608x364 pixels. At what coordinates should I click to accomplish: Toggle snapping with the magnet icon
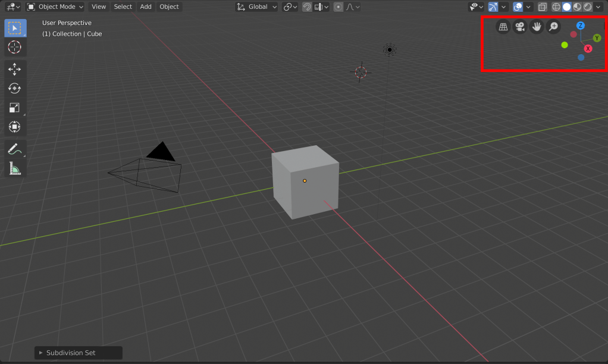307,7
